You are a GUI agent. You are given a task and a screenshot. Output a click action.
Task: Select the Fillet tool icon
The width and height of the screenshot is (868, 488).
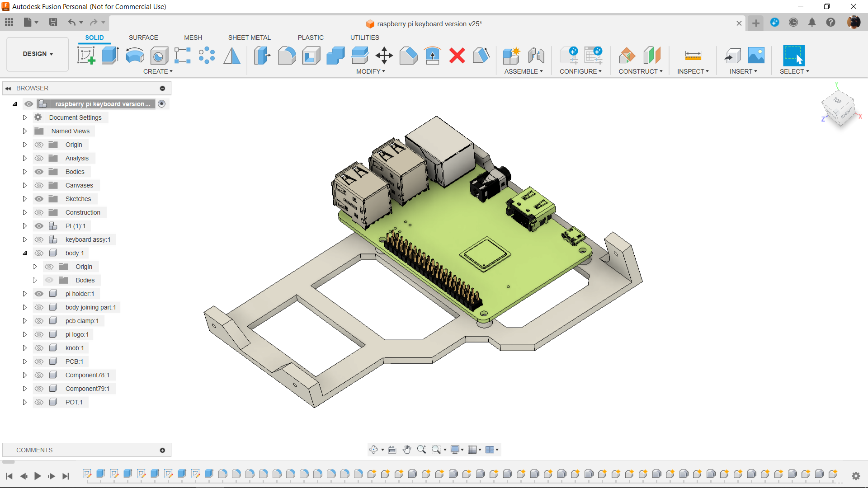pos(287,56)
